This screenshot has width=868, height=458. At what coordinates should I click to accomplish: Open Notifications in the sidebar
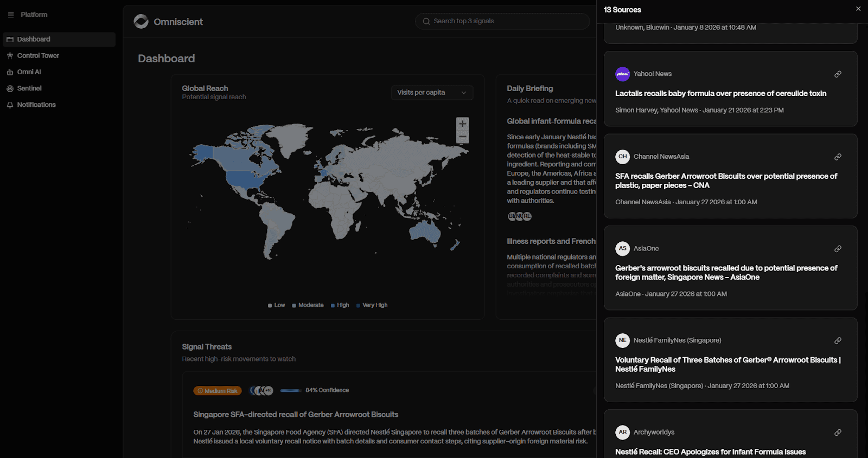[59, 105]
